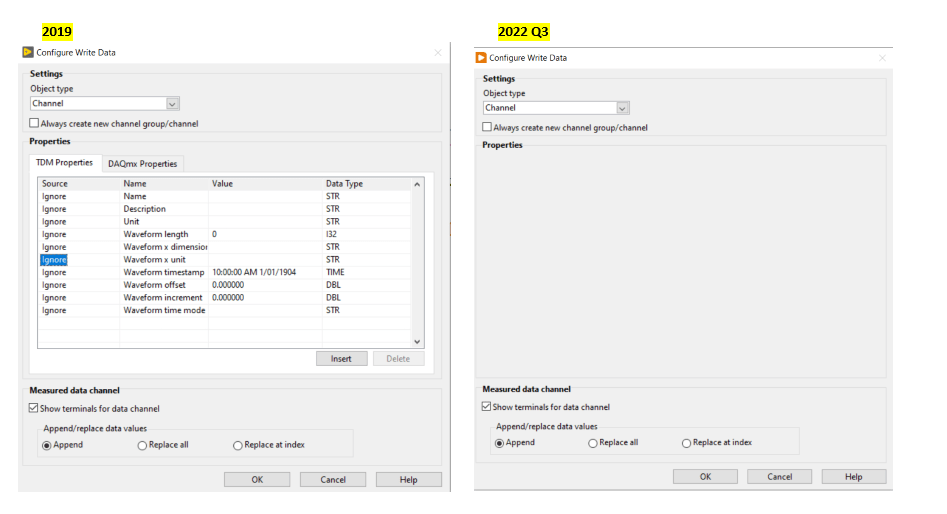Click Data Type column header

point(366,184)
